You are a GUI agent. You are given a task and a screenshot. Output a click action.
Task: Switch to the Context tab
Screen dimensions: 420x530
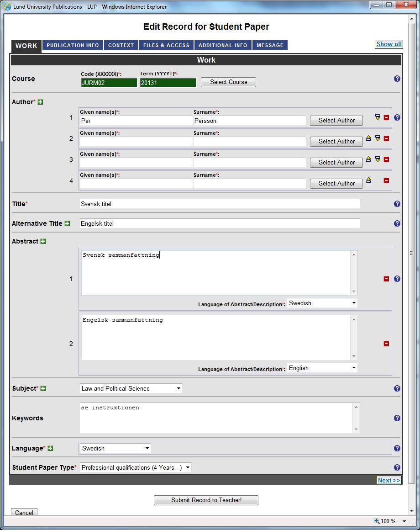coord(121,45)
